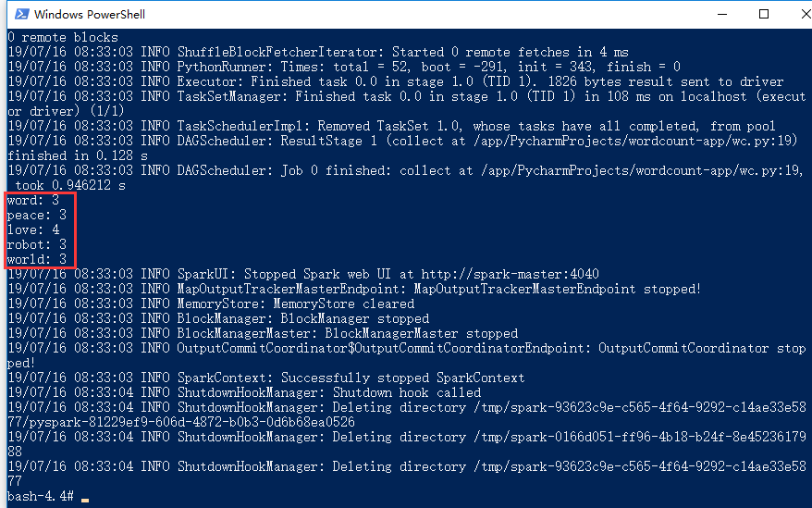Click the "Windows PowerShell" title text
The height and width of the screenshot is (508, 812).
89,15
